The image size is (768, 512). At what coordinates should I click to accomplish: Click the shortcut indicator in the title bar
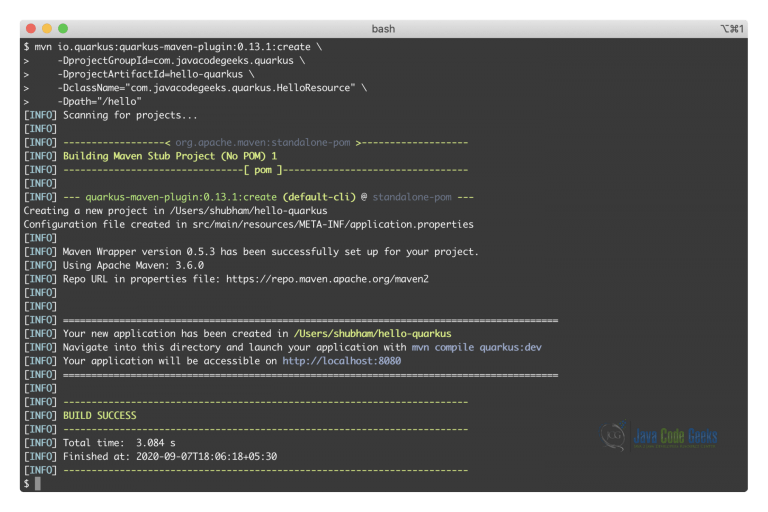point(732,29)
